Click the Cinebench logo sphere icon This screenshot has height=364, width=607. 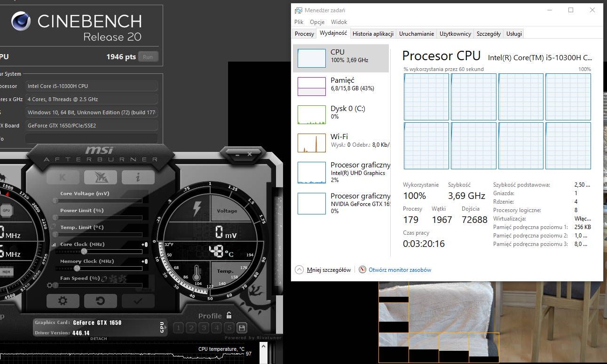tap(21, 21)
